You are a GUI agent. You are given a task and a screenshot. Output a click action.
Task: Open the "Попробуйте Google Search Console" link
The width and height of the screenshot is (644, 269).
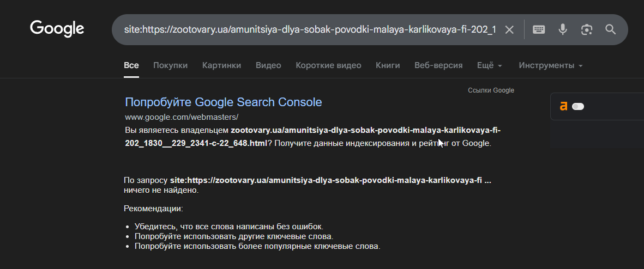click(224, 102)
